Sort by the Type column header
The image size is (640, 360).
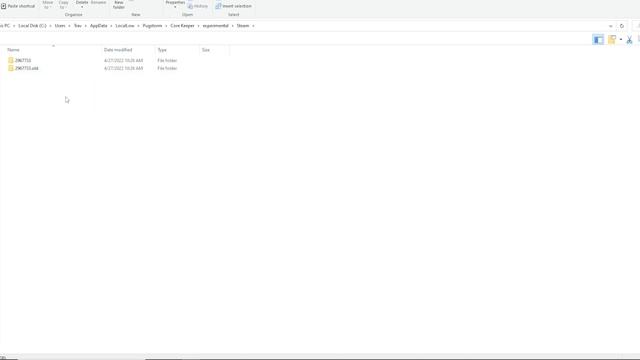pyautogui.click(x=162, y=50)
